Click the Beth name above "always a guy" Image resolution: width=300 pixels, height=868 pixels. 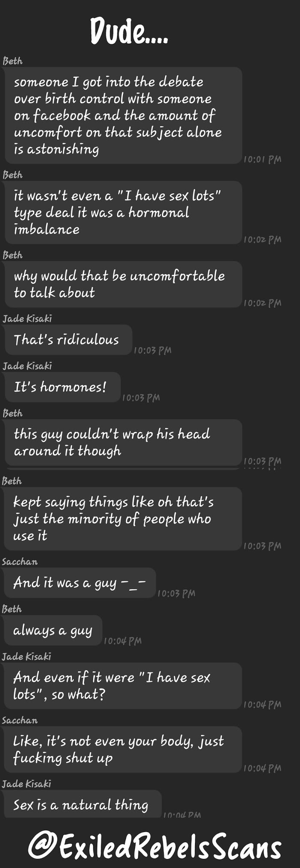pos(12,609)
